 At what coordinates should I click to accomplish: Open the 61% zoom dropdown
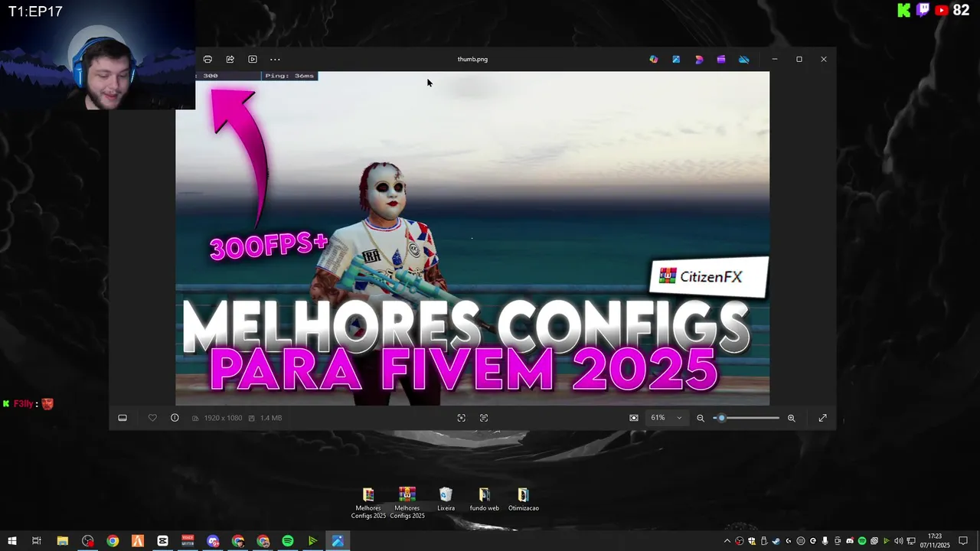pos(666,418)
